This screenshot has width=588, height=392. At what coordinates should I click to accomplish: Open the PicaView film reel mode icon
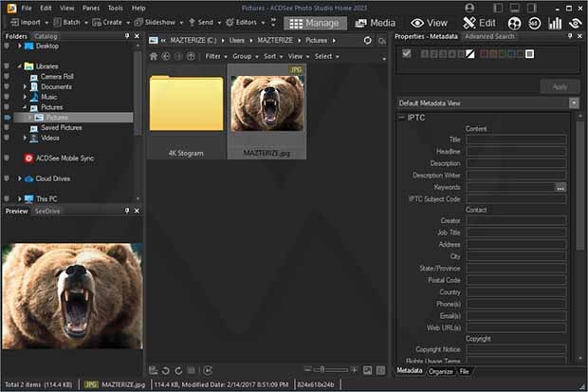click(x=514, y=24)
